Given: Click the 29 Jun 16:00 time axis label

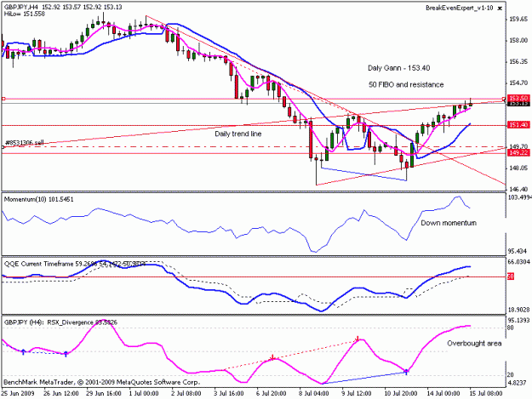Looking at the screenshot, I should pyautogui.click(x=104, y=394).
